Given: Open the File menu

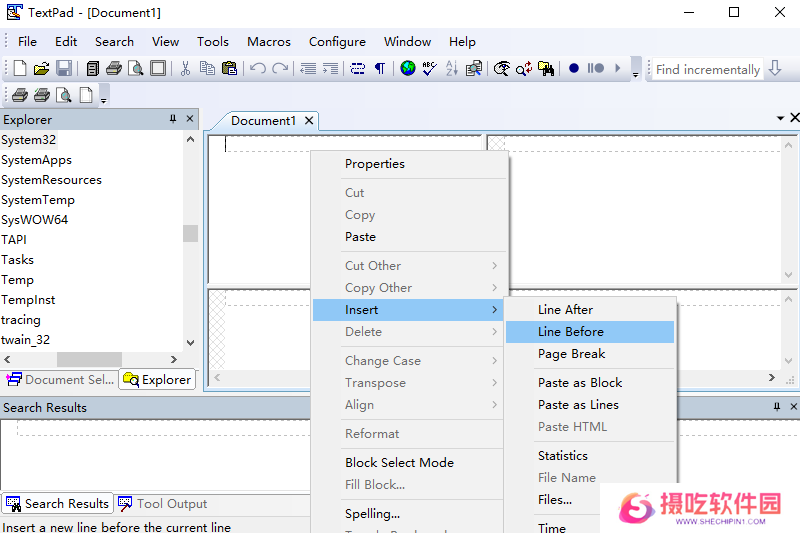Looking at the screenshot, I should click(27, 42).
